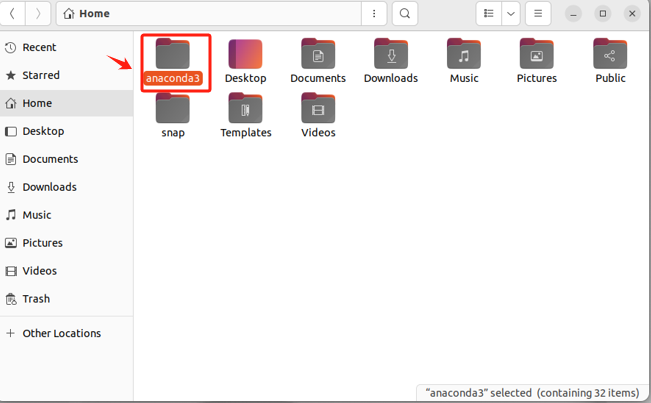
Task: Open Trash in the sidebar
Action: [x=66, y=299]
